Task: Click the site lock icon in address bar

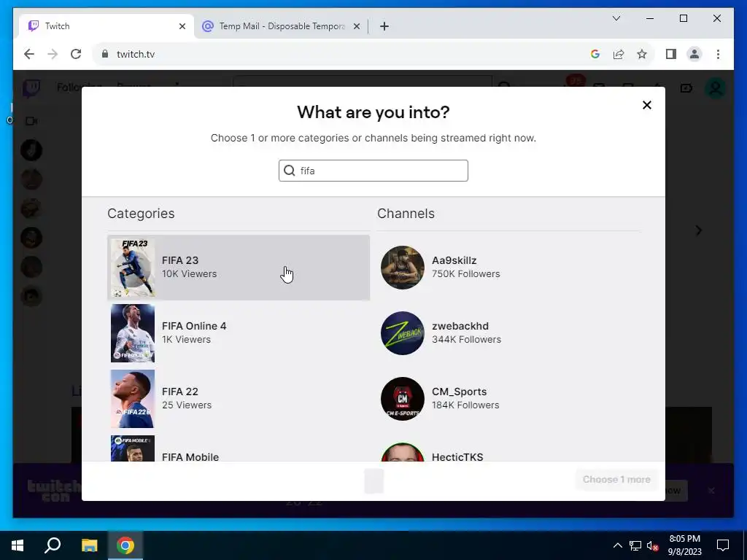Action: pyautogui.click(x=105, y=54)
